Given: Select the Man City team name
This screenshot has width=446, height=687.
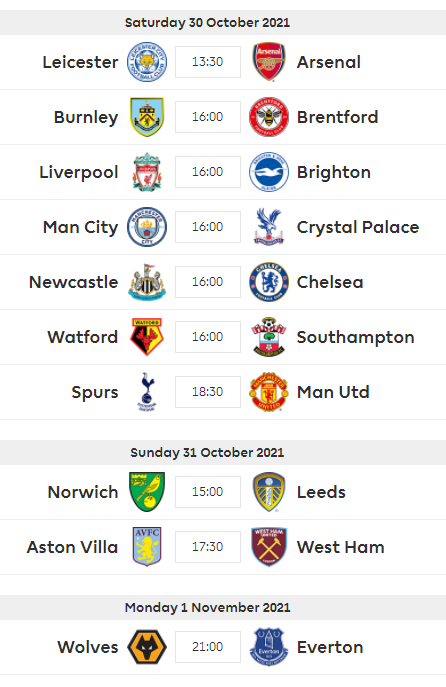Looking at the screenshot, I should (81, 227).
